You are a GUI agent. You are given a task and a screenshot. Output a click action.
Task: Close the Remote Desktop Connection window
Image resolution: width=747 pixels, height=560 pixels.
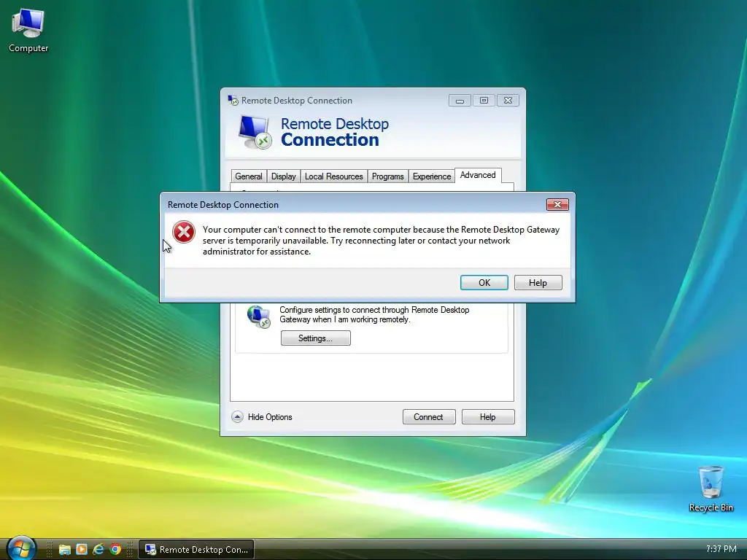point(508,101)
